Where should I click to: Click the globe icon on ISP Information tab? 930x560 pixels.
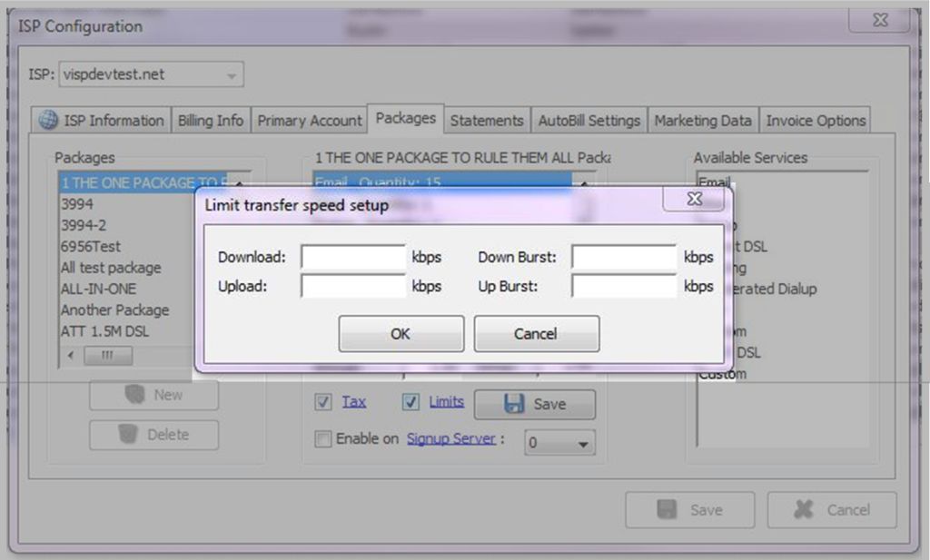[48, 120]
